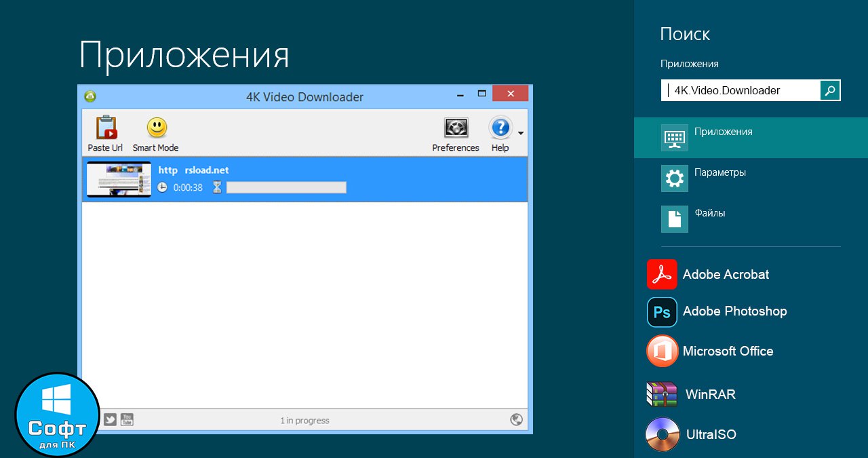Close the 4K Video Downloader window
This screenshot has height=458, width=868.
coord(511,94)
